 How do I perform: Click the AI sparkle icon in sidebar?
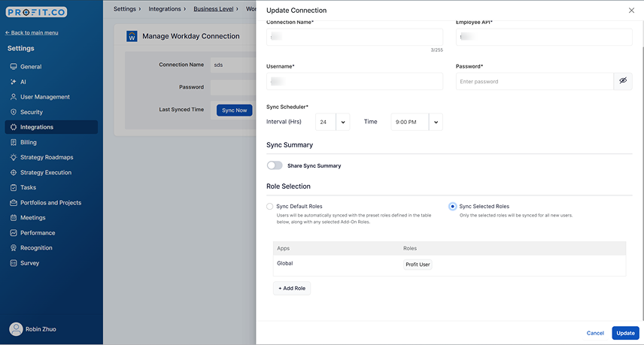click(14, 82)
